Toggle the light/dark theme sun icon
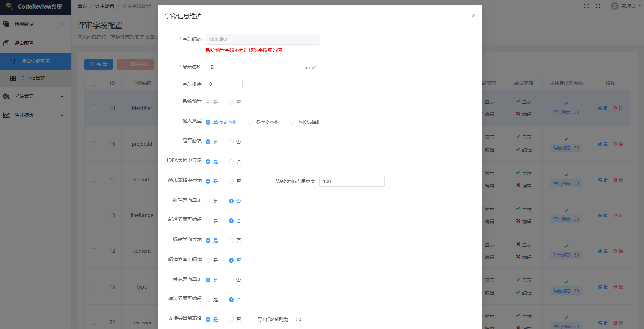 click(598, 6)
